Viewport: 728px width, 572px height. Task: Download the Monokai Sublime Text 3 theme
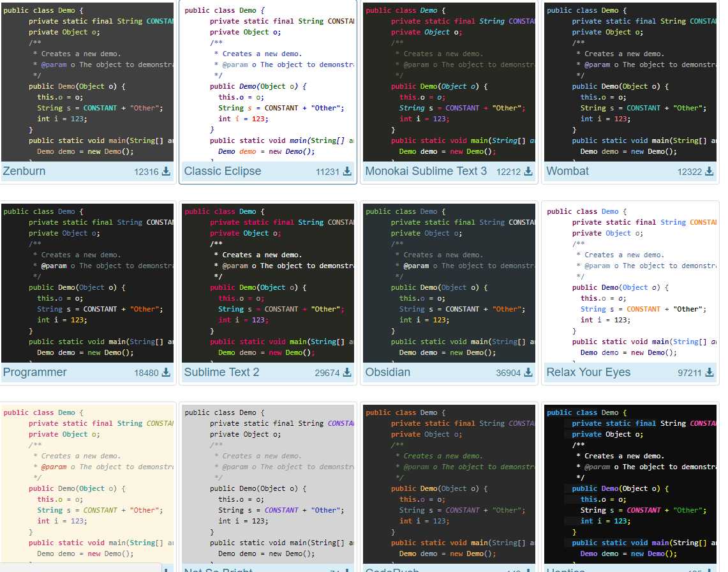click(528, 172)
